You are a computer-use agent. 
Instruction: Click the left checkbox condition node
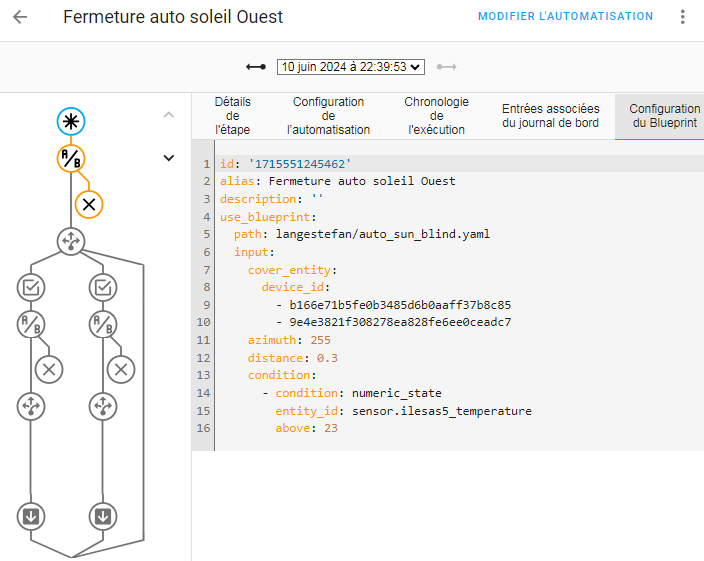click(x=31, y=287)
